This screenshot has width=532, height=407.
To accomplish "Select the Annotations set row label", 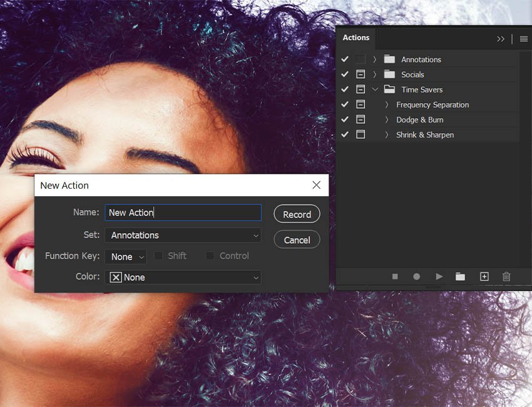I will click(421, 59).
